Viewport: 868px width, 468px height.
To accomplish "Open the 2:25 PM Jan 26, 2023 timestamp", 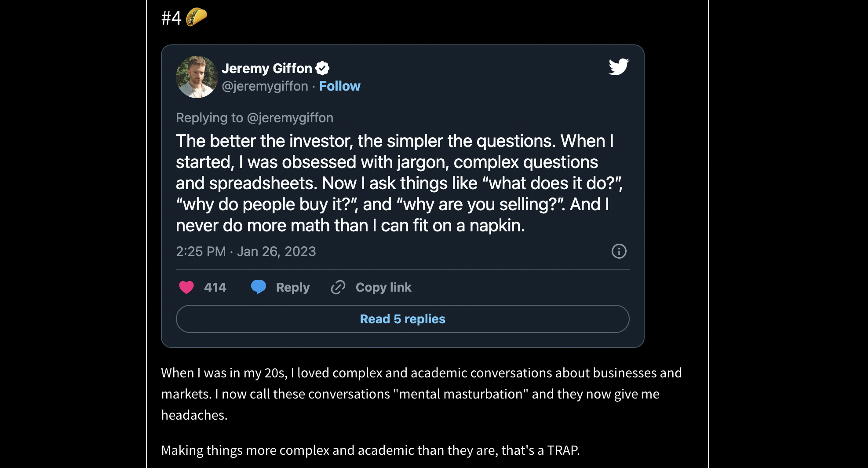I will 246,251.
